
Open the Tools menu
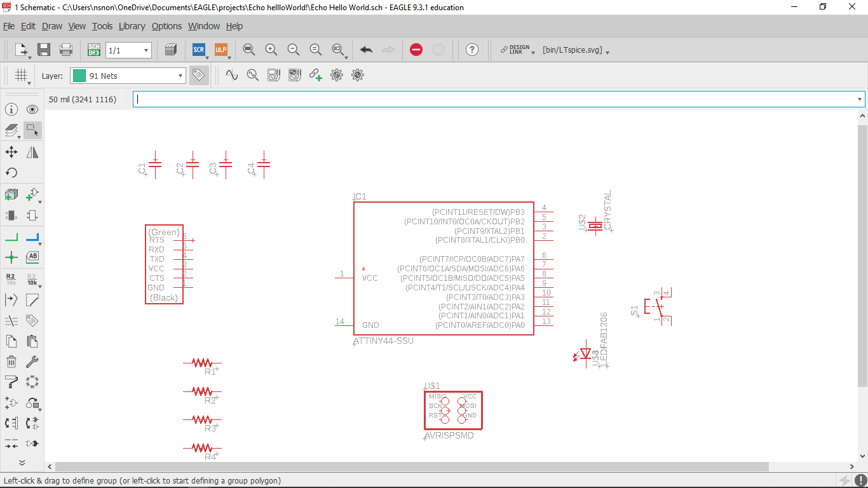click(x=102, y=26)
